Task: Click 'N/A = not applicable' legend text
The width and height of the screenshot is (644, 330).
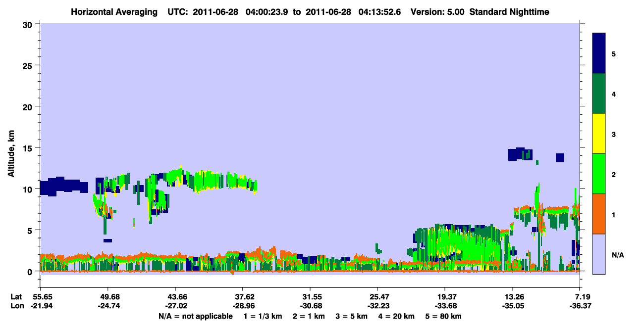Action: tap(195, 316)
